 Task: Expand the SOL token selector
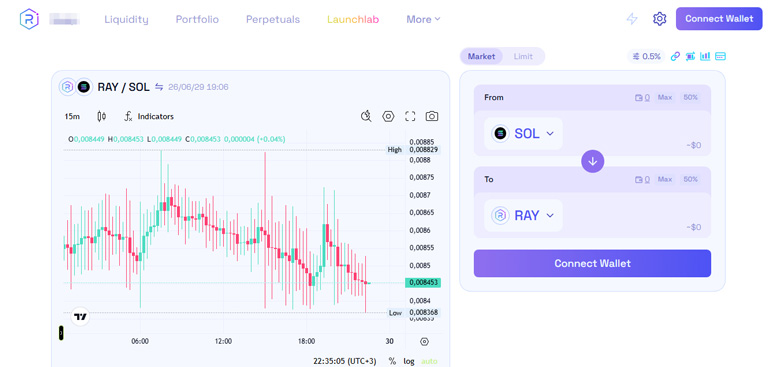coord(523,133)
